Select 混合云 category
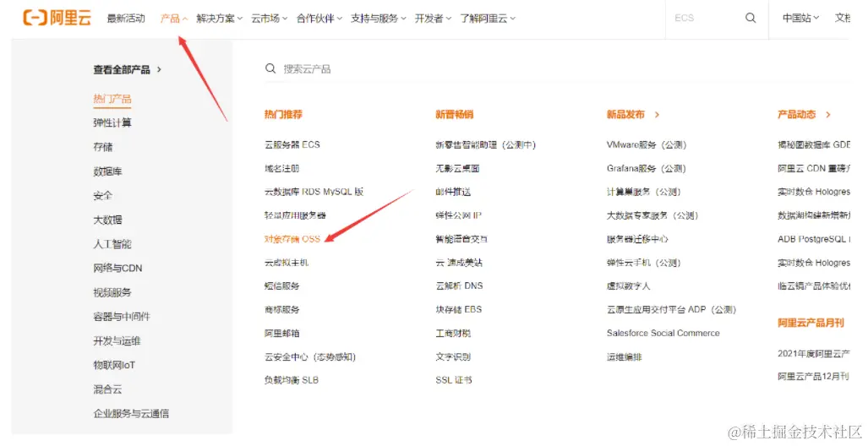Screen dimensions: 868x446 pos(107,389)
